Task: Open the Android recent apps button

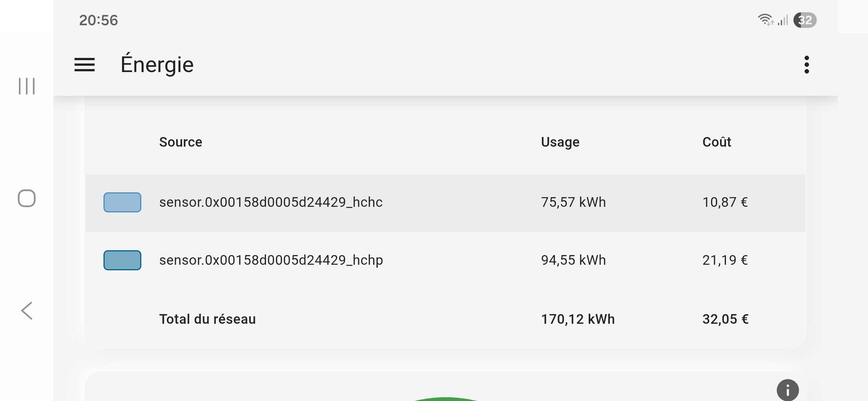Action: 27,86
